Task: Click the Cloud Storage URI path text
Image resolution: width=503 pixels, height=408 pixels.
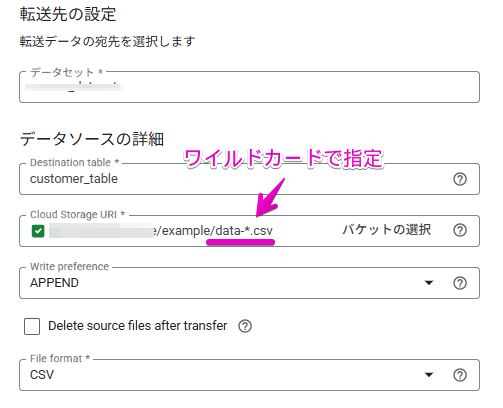Action: tap(213, 231)
